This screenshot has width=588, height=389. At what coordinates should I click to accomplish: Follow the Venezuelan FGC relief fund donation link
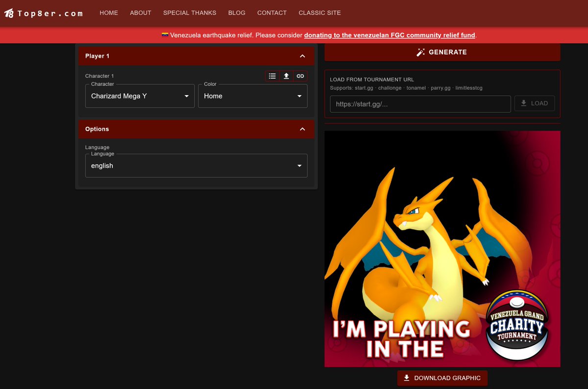[390, 35]
